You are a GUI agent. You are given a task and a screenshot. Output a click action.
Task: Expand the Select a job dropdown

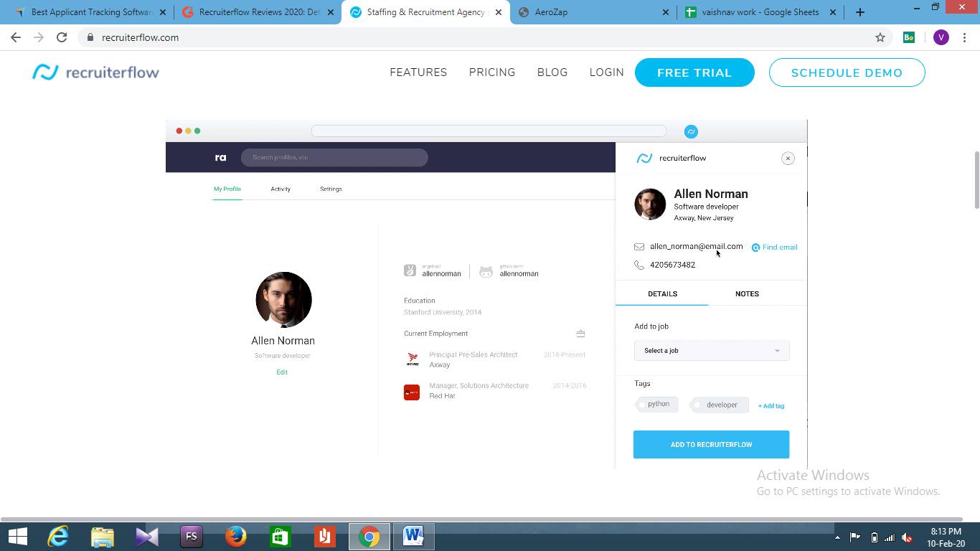click(712, 351)
